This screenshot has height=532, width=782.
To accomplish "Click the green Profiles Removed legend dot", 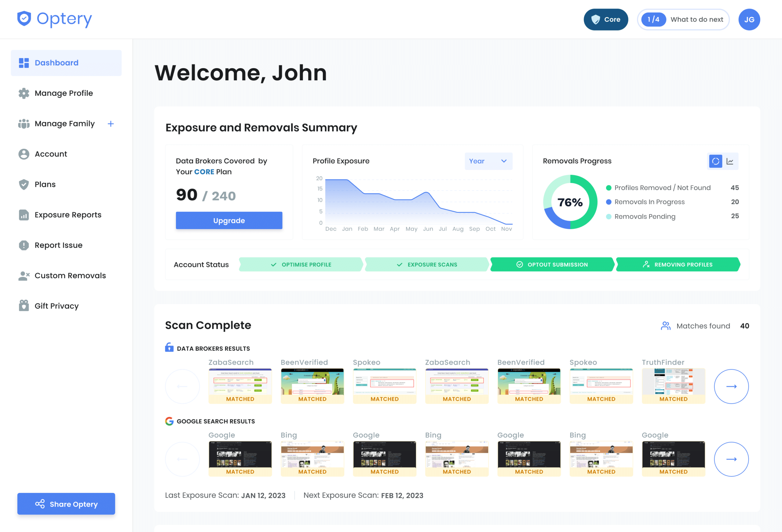I will pyautogui.click(x=608, y=188).
